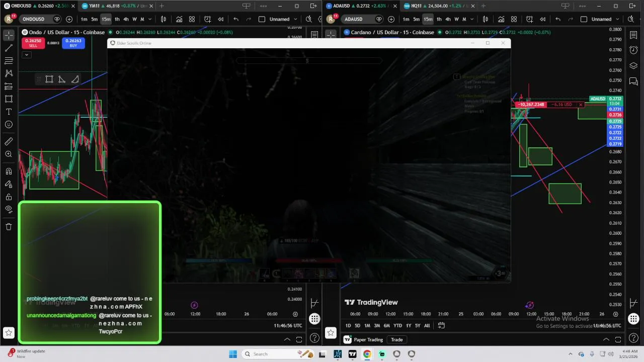Close the ADAUSD position order line
Image resolution: width=644 pixels, height=362 pixels.
[x=581, y=105]
